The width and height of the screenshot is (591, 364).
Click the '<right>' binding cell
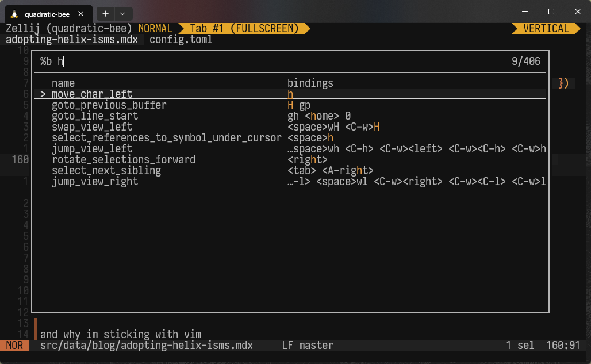pyautogui.click(x=307, y=159)
